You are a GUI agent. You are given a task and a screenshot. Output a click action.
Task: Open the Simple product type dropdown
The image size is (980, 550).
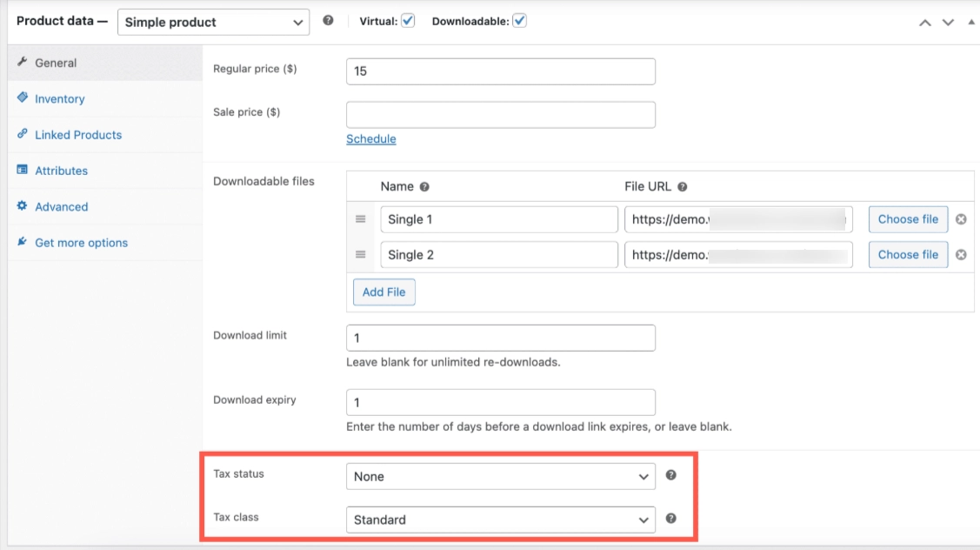coord(213,22)
